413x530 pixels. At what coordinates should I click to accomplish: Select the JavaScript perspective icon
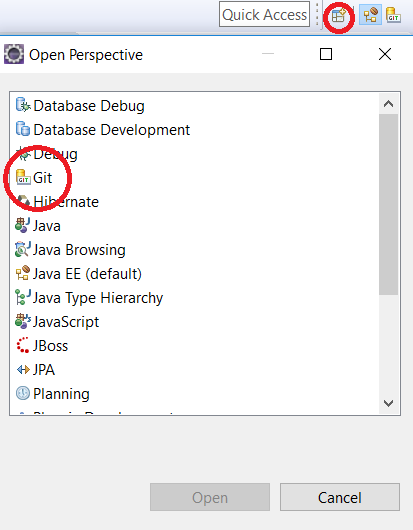coord(23,322)
